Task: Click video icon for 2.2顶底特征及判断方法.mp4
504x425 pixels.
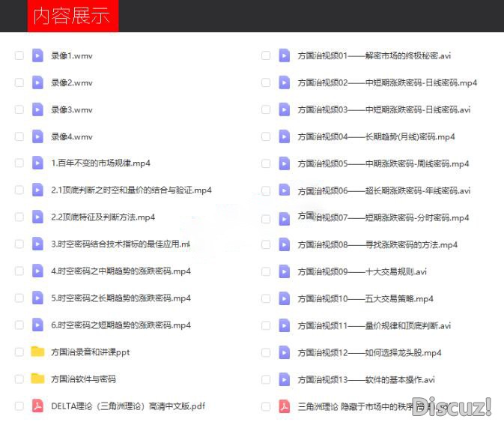Action: (x=37, y=217)
